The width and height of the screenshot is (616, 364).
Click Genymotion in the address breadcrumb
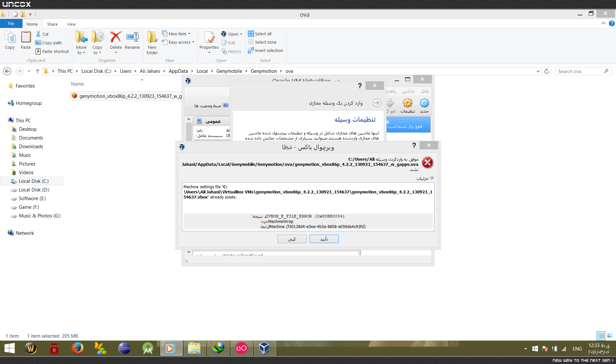pyautogui.click(x=264, y=71)
